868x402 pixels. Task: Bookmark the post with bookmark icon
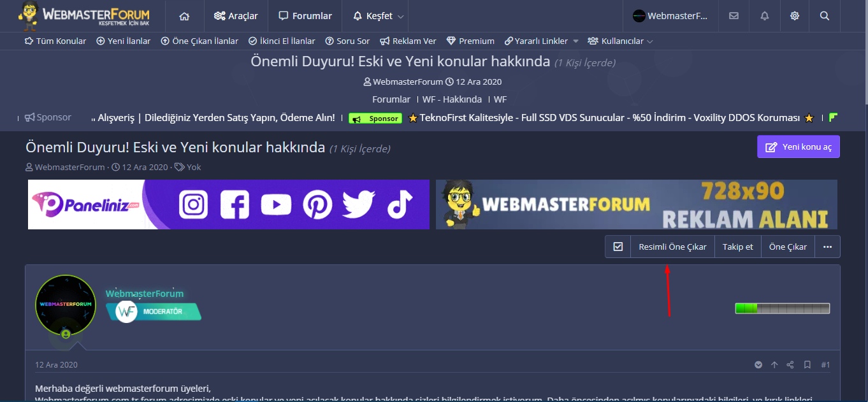click(x=807, y=365)
